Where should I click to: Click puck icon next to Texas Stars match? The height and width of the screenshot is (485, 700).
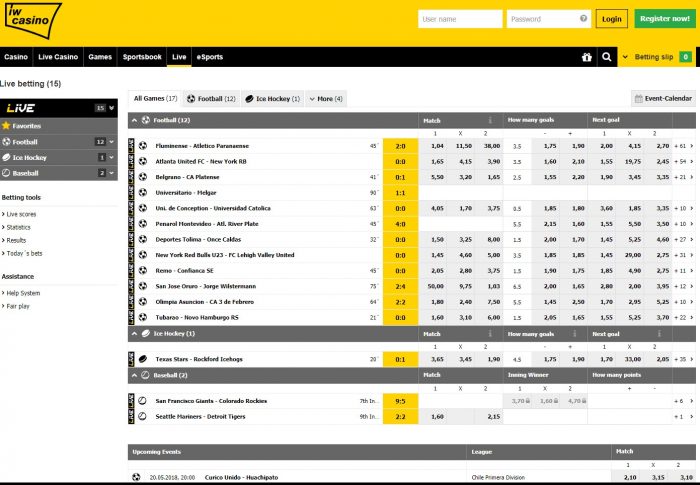click(x=142, y=359)
